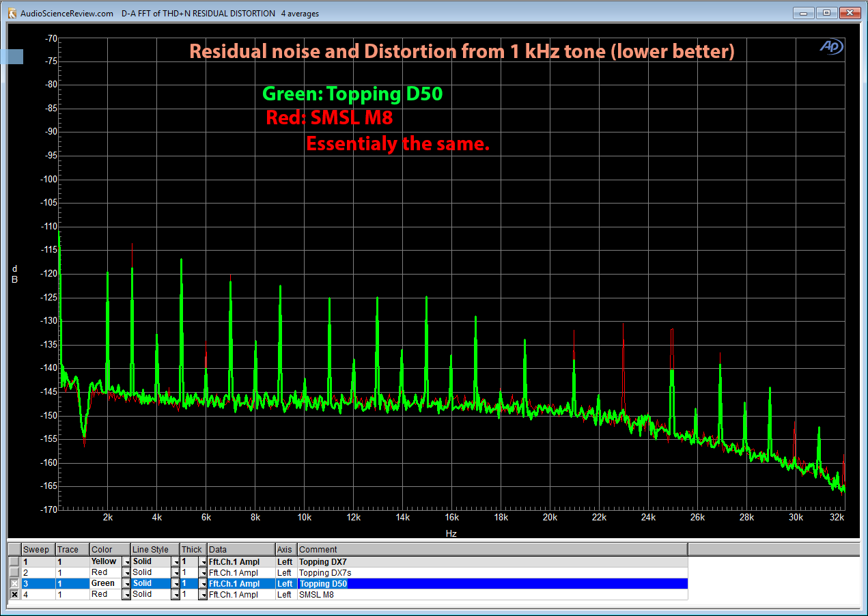Maximize the D-A FFT graph window
This screenshot has width=868, height=616.
(827, 12)
